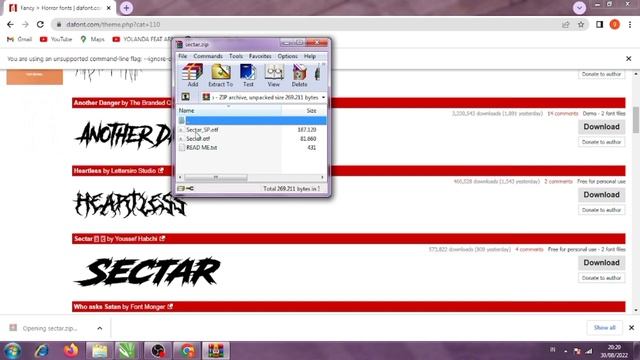
Task: View the 2 comments on Heartless
Action: click(558, 182)
